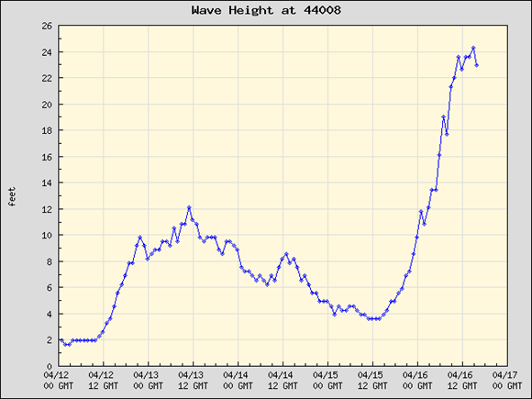
Task: Click the x-axis label "04/13 00 GMT"
Action: click(x=148, y=381)
